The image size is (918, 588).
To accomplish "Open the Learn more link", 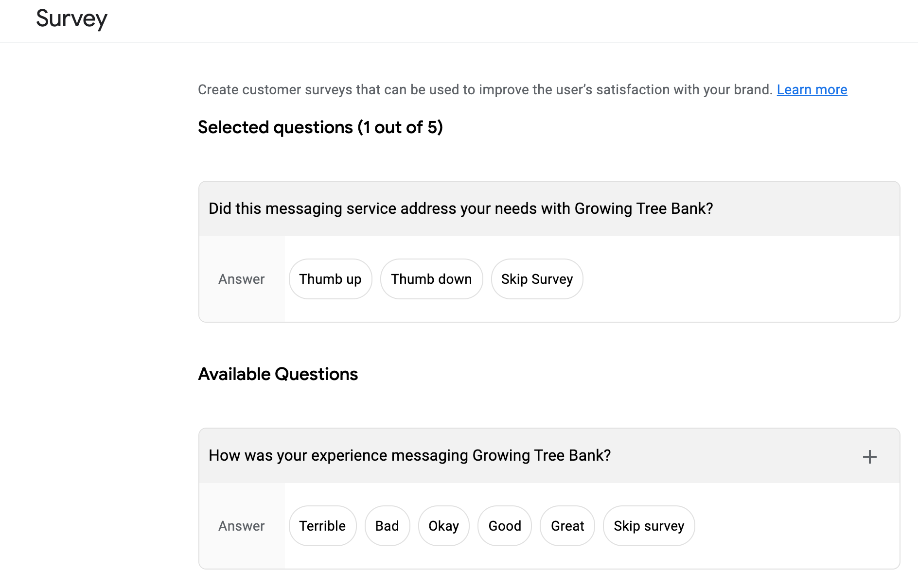I will [x=812, y=90].
